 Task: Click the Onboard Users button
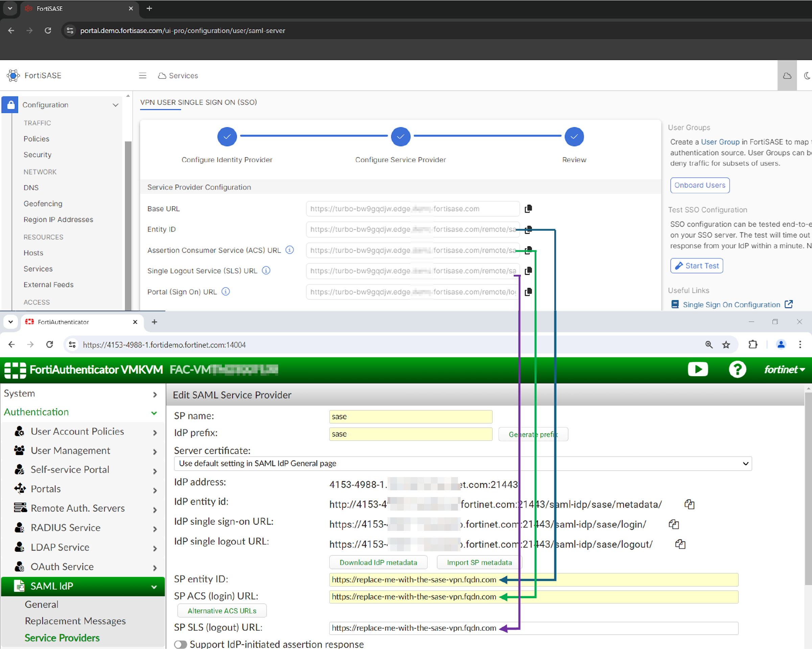point(699,185)
